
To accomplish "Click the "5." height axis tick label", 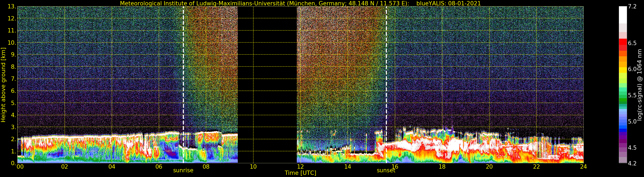I will click(x=14, y=103).
